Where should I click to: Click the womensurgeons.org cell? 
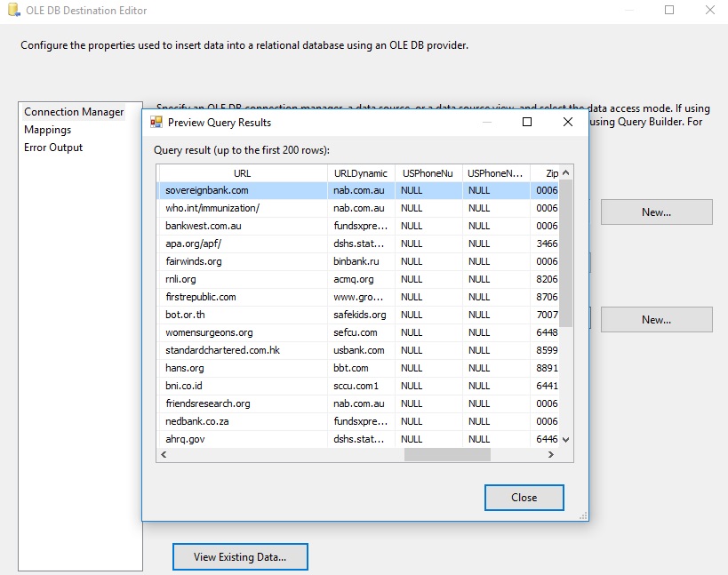pos(243,332)
